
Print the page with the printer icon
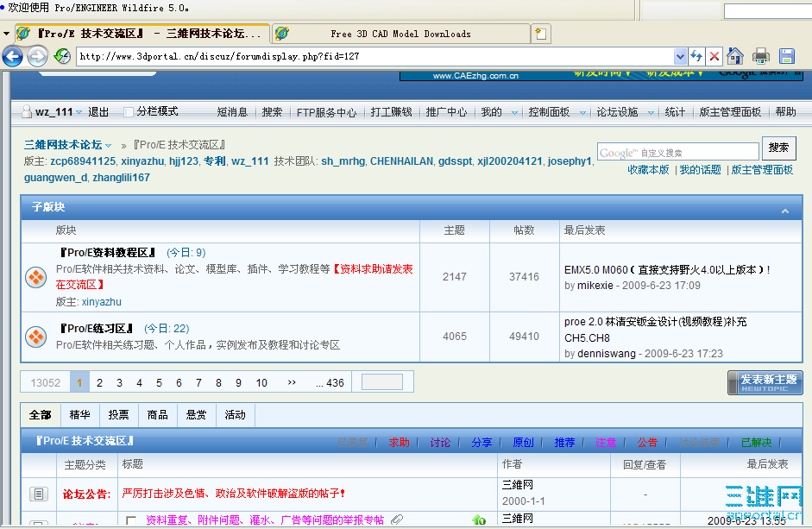point(761,56)
